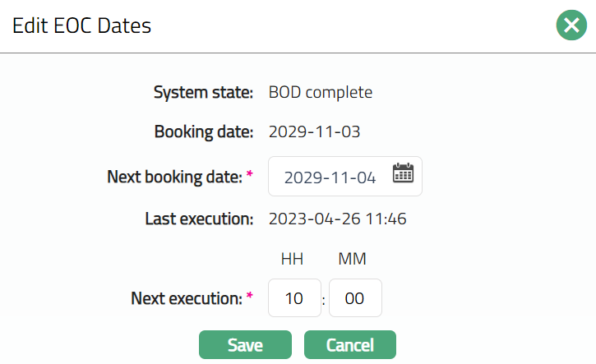The image size is (596, 364).
Task: Click the "System state:" label
Action: point(203,92)
